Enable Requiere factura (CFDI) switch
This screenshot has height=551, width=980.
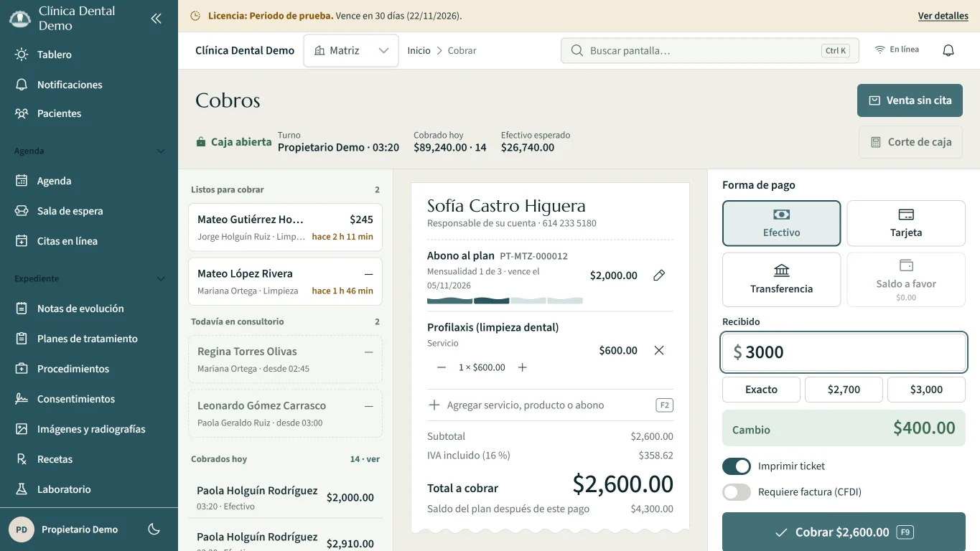[737, 492]
